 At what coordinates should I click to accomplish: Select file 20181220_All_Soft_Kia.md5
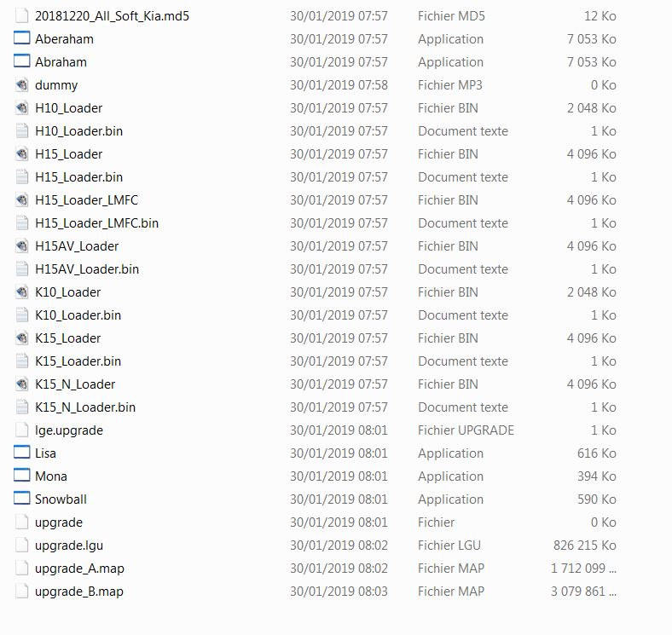coord(112,16)
